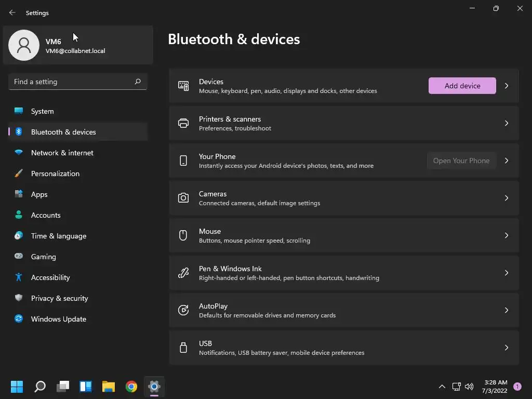Screen dimensions: 532x399
Task: Open Accessibility settings category
Action: click(78, 277)
